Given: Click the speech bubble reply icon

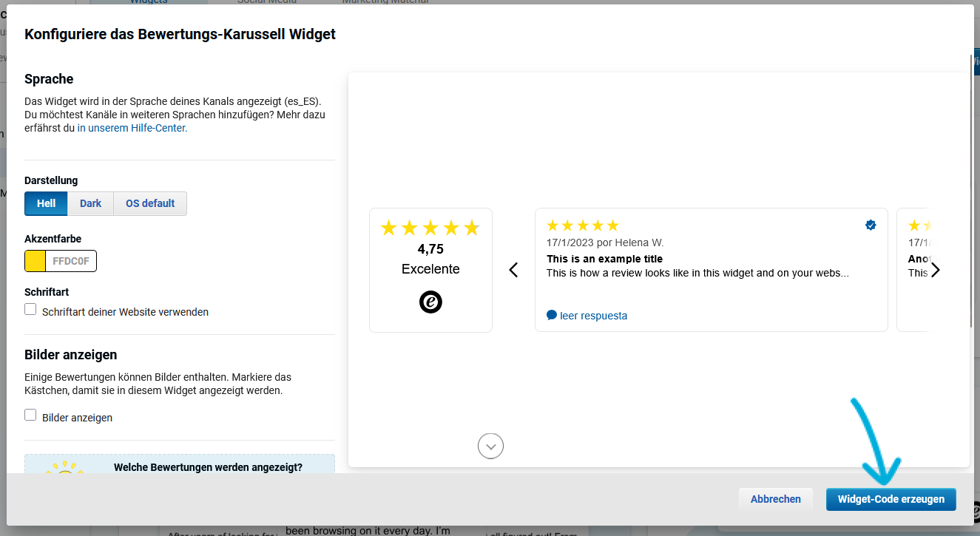Looking at the screenshot, I should click(552, 315).
